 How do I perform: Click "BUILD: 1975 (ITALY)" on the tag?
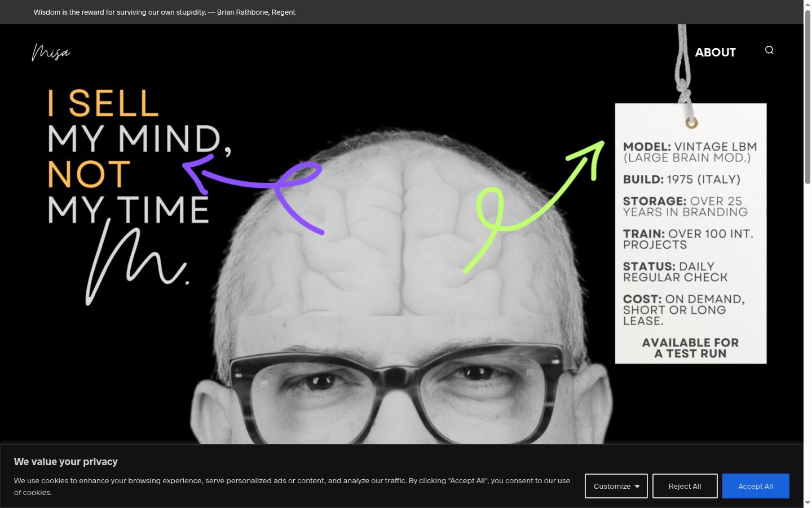[x=682, y=179]
